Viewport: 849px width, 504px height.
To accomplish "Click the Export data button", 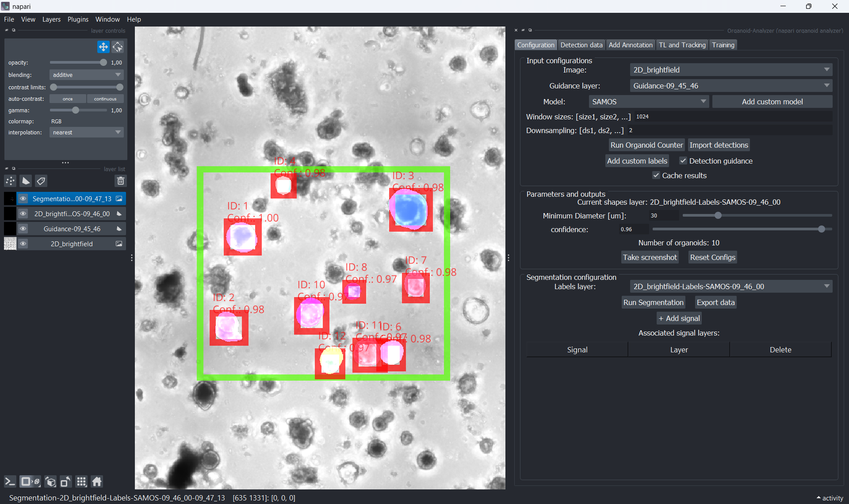I will click(x=715, y=302).
